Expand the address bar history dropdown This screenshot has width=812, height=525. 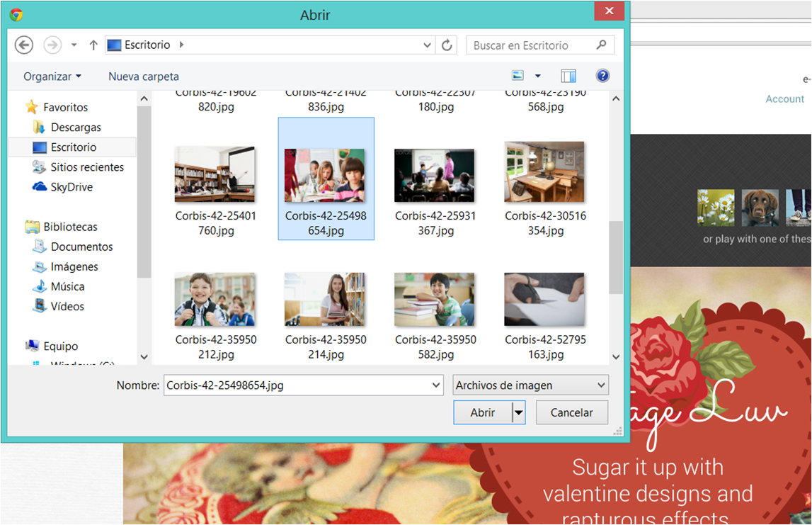427,45
